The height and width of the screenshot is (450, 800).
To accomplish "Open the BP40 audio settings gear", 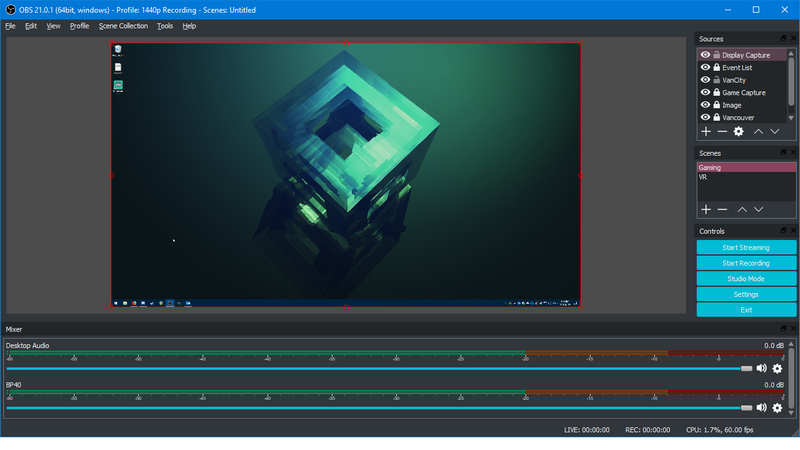I will tap(777, 407).
